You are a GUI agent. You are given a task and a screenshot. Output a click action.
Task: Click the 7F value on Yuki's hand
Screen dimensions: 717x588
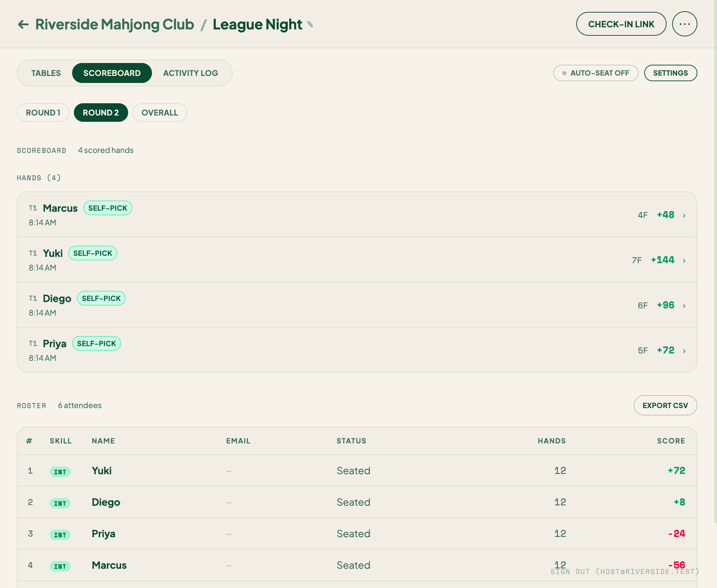coord(637,260)
